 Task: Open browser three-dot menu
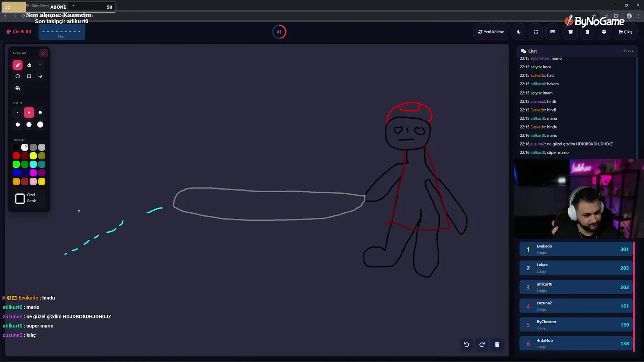638,16
